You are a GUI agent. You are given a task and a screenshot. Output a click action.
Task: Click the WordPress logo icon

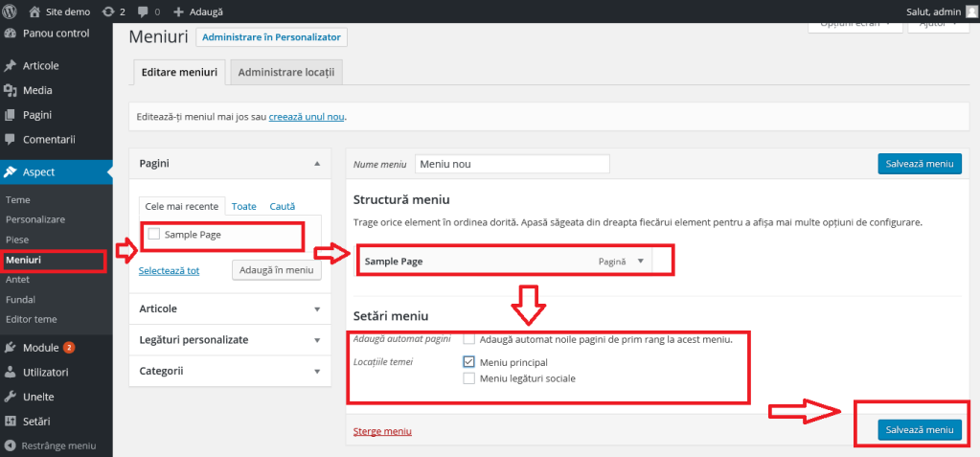click(10, 11)
